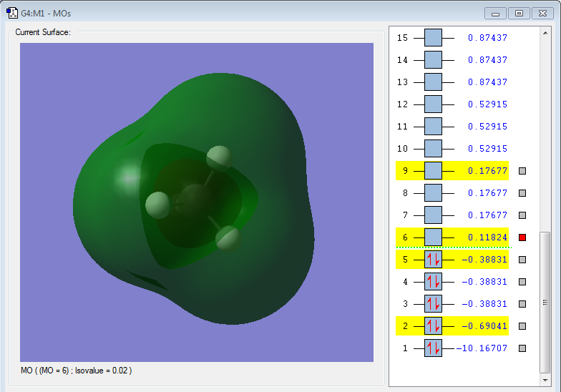Toggle the gray surface marker beside MO 7
The height and width of the screenshot is (392, 561).
click(x=522, y=215)
